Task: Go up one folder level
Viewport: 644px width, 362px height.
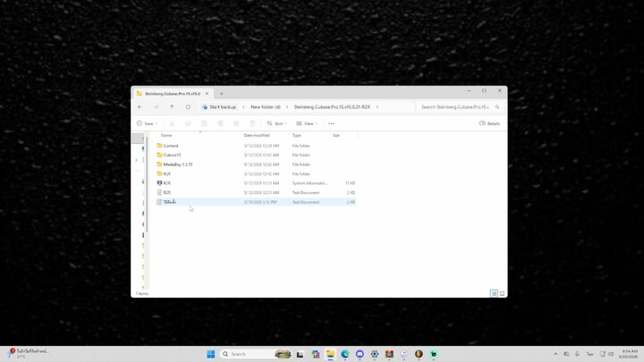Action: tap(172, 106)
